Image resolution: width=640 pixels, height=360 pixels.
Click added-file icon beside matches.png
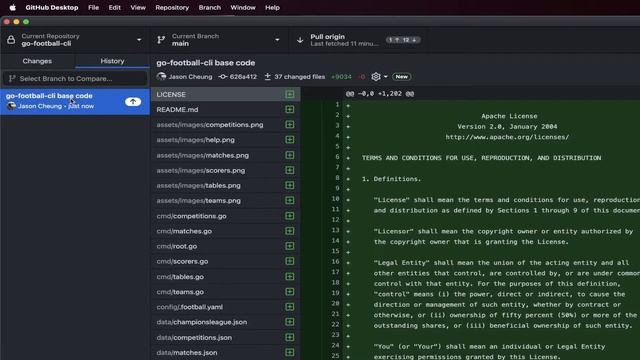point(290,155)
